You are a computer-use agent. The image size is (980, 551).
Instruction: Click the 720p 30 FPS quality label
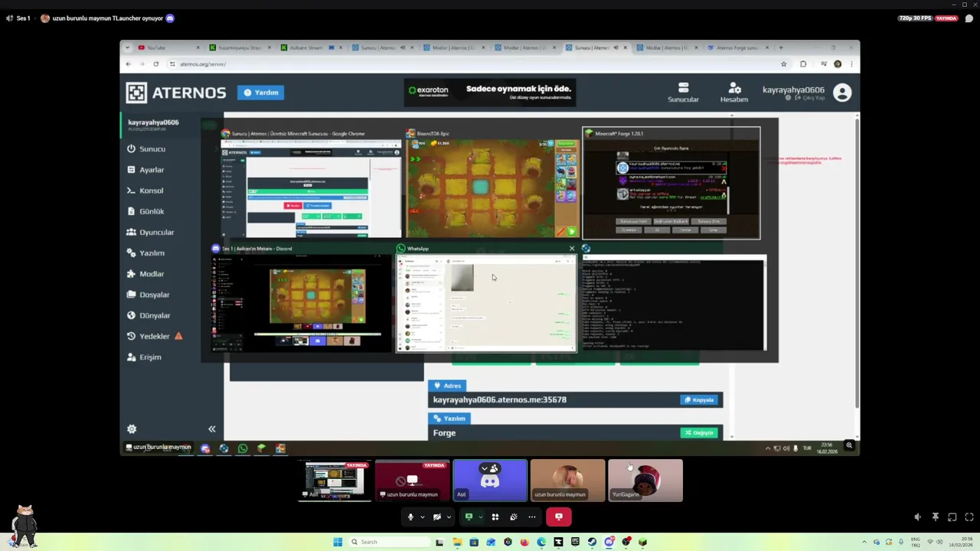click(x=915, y=18)
